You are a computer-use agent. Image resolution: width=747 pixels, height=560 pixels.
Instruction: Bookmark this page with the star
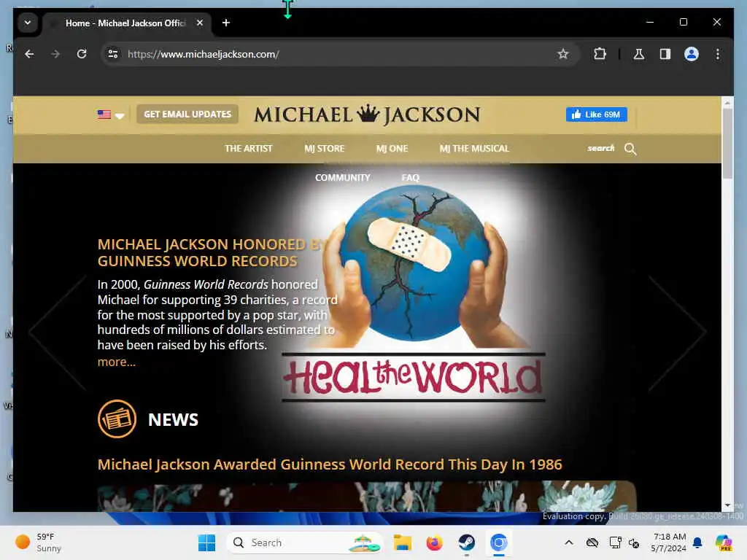pyautogui.click(x=563, y=54)
